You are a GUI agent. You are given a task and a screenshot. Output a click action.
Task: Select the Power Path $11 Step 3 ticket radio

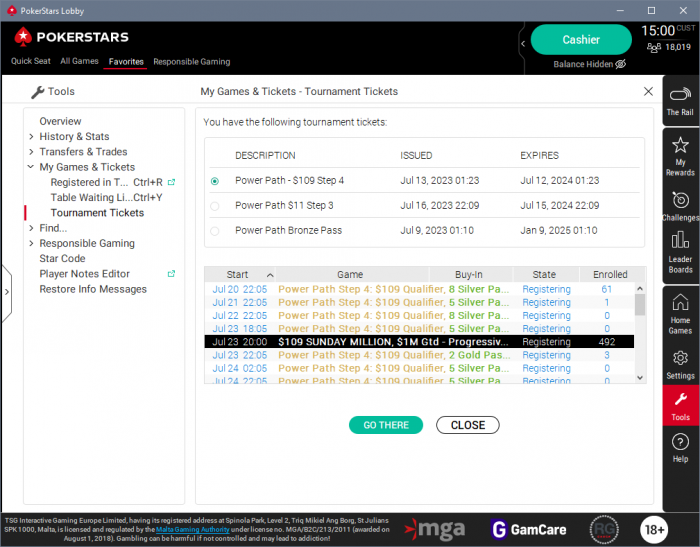[215, 206]
